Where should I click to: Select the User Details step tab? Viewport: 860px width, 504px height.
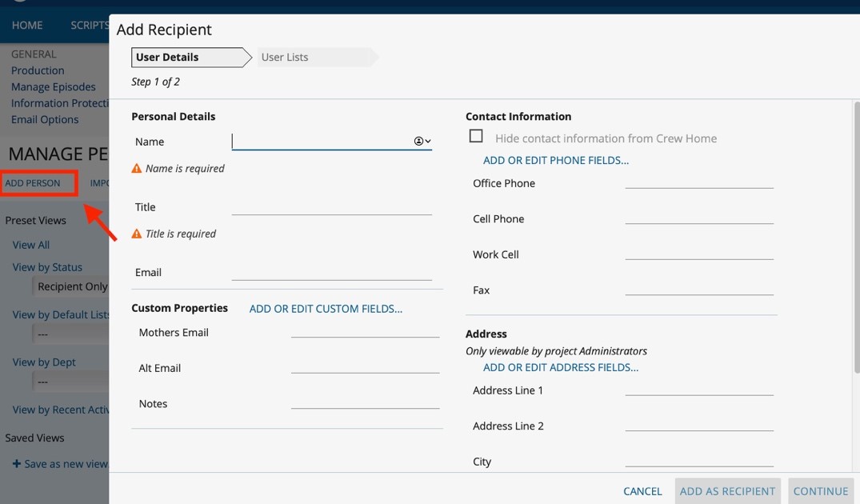point(168,57)
